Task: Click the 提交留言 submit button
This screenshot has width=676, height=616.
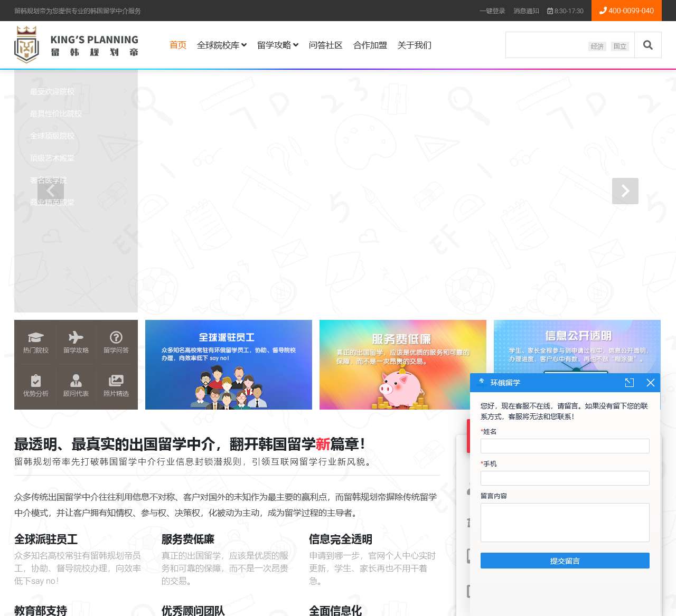Action: point(565,561)
